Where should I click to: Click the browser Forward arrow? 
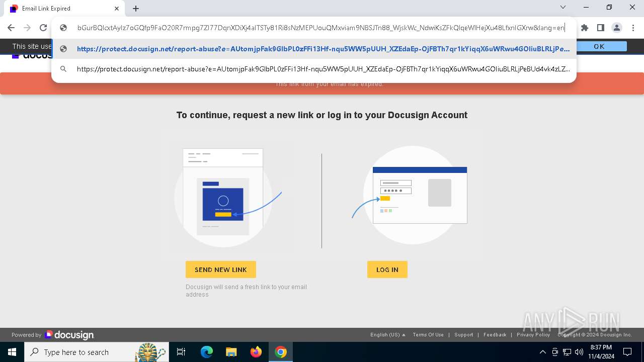click(x=27, y=28)
